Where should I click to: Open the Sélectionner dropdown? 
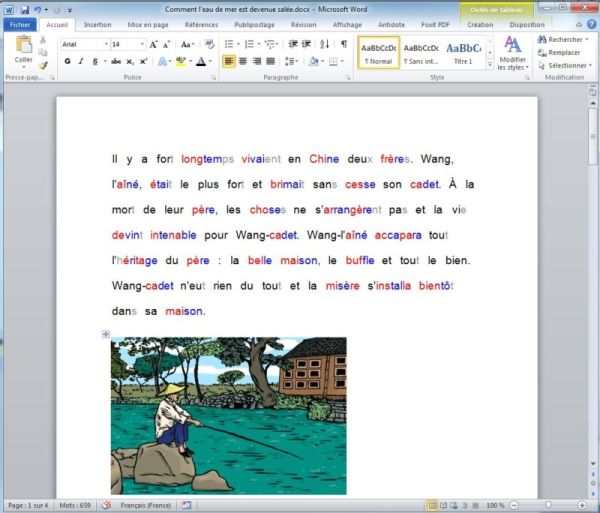[568, 65]
